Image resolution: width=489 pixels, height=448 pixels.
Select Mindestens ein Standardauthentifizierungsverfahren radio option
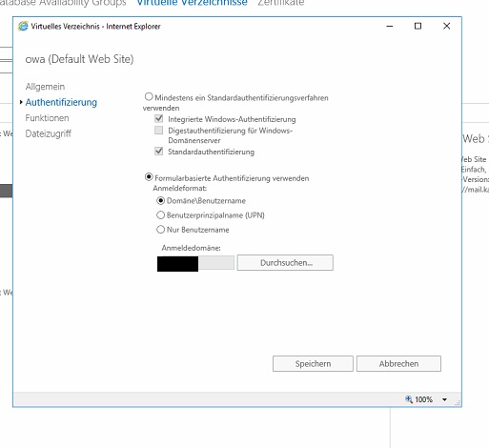coord(149,96)
